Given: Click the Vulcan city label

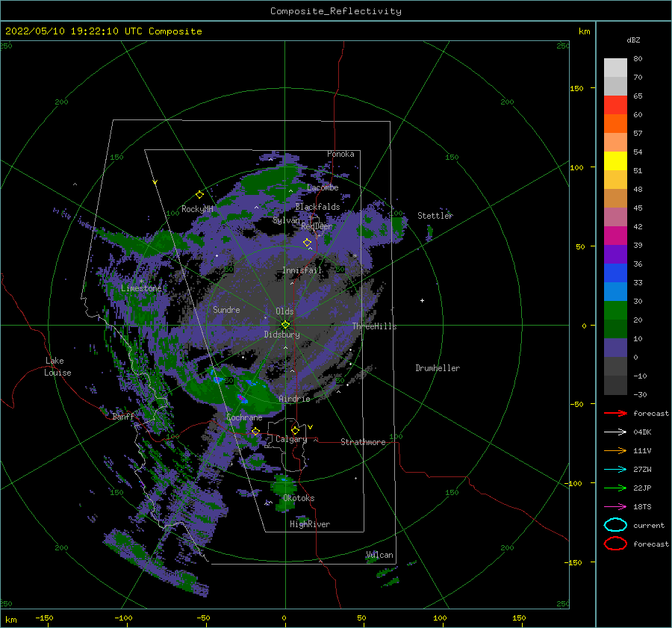Looking at the screenshot, I should point(380,555).
